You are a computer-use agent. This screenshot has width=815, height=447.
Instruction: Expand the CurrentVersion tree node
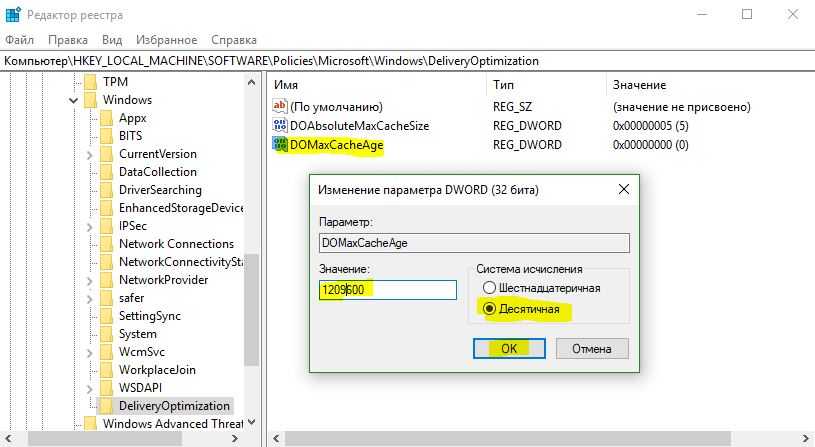click(91, 154)
